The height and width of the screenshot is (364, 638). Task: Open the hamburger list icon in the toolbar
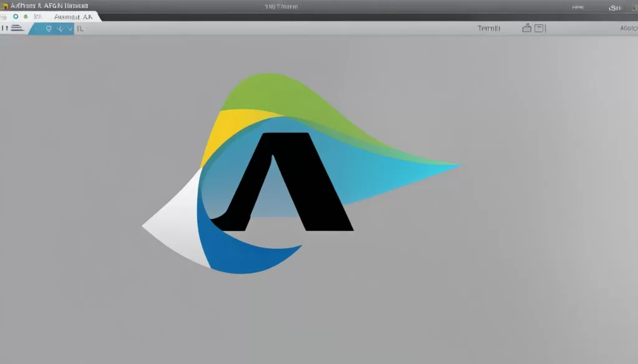(x=16, y=28)
